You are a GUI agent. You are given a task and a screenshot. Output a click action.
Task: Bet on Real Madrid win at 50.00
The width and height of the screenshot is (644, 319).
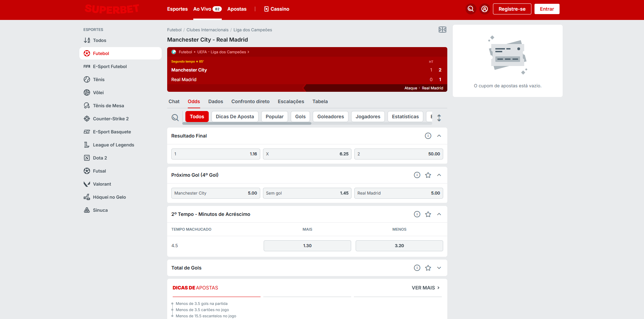pos(398,154)
